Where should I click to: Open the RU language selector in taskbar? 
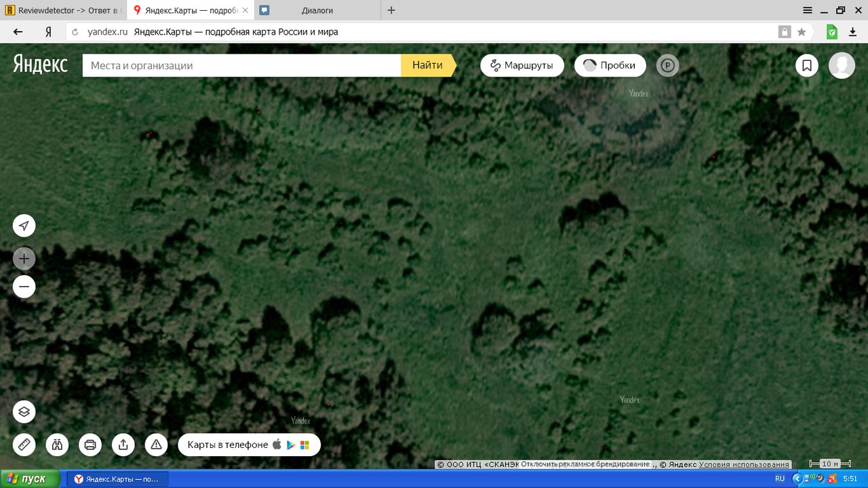coord(780,479)
